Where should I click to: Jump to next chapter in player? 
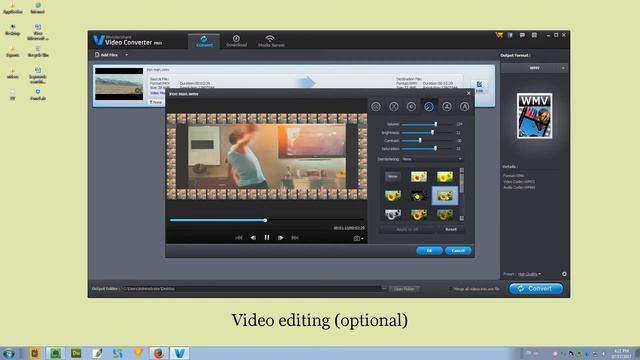point(295,238)
